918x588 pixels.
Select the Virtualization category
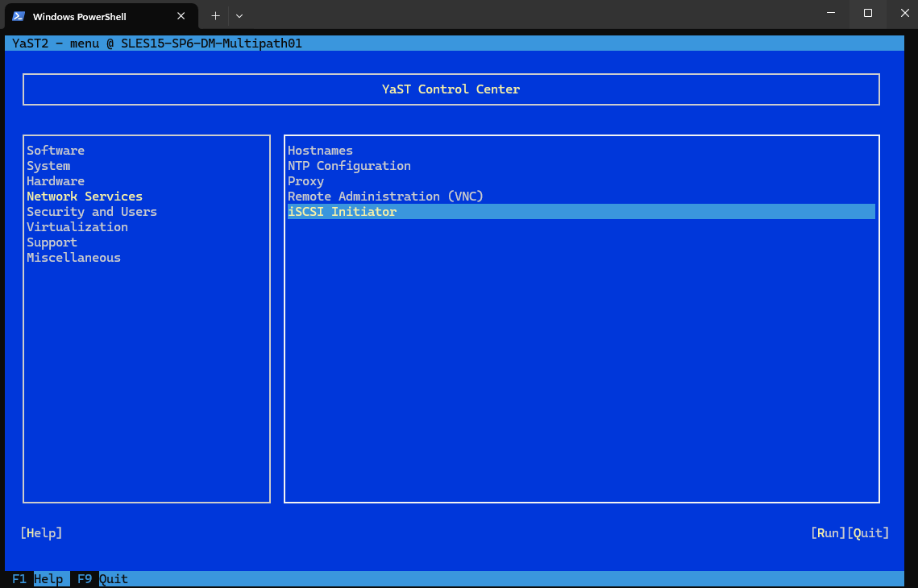pyautogui.click(x=77, y=226)
